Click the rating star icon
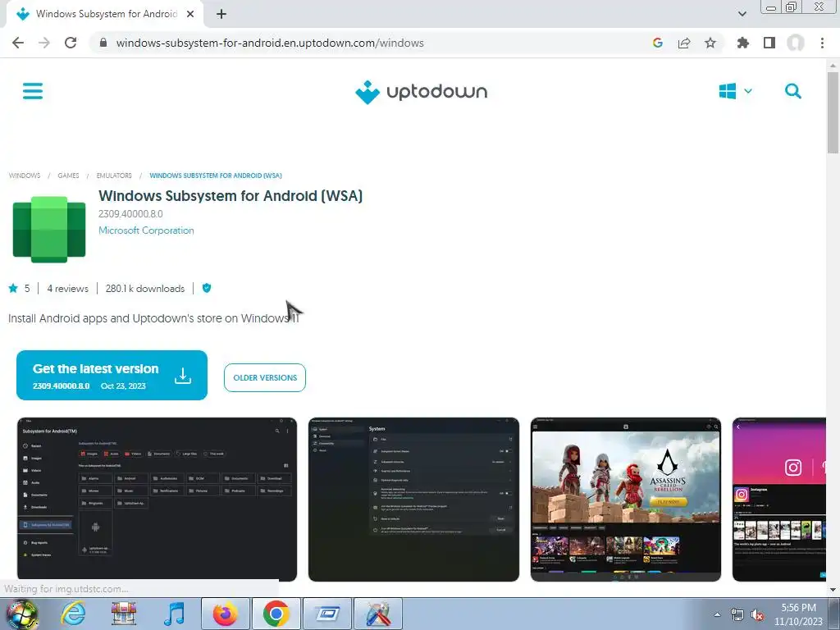840x630 pixels. pyautogui.click(x=13, y=288)
